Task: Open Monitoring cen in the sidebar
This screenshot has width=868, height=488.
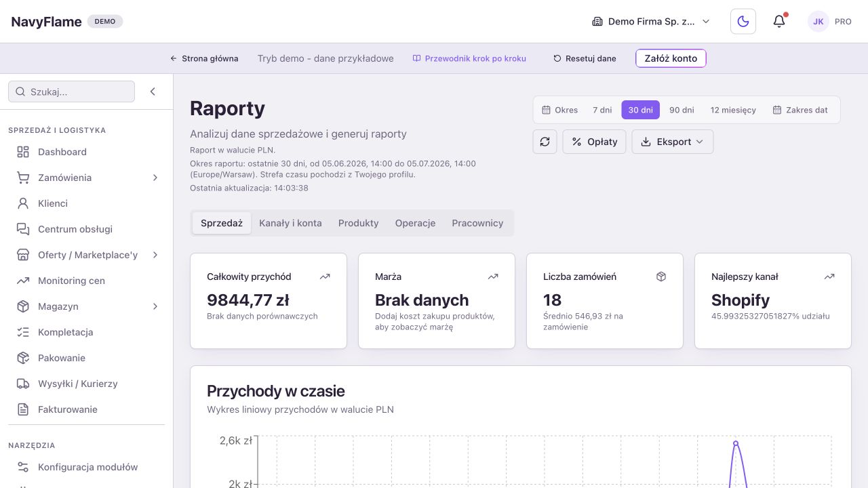Action: 87,281
